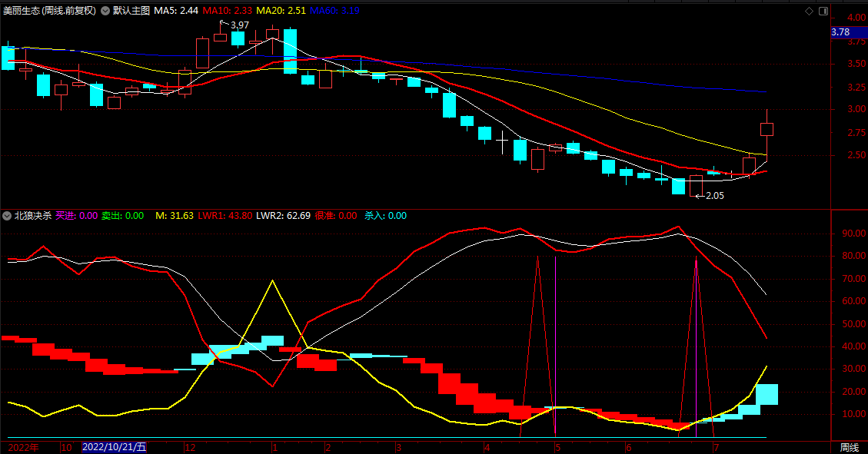
Task: Click the LWR2: 62.69 value
Action: click(x=283, y=216)
